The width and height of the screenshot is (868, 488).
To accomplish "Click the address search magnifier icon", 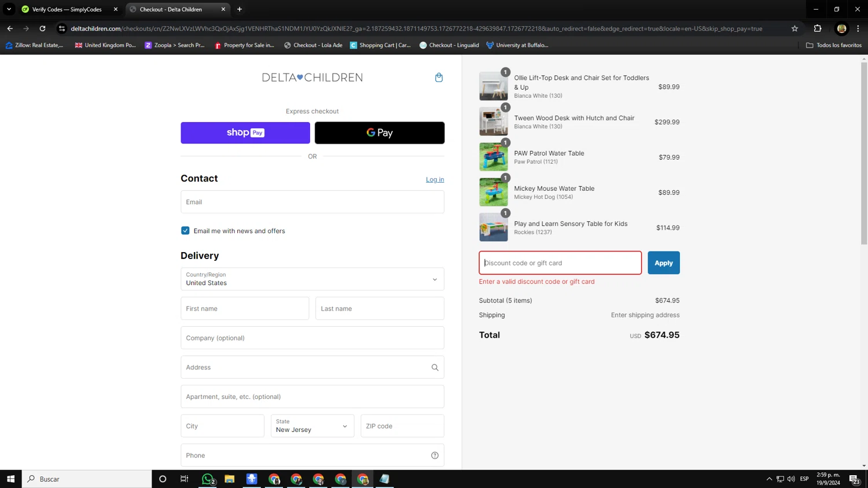I will point(435,367).
